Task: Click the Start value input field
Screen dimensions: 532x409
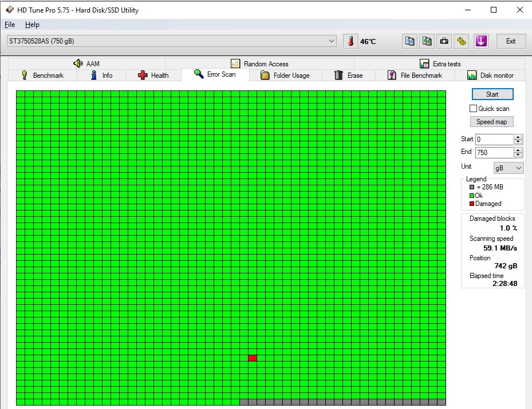Action: (494, 139)
